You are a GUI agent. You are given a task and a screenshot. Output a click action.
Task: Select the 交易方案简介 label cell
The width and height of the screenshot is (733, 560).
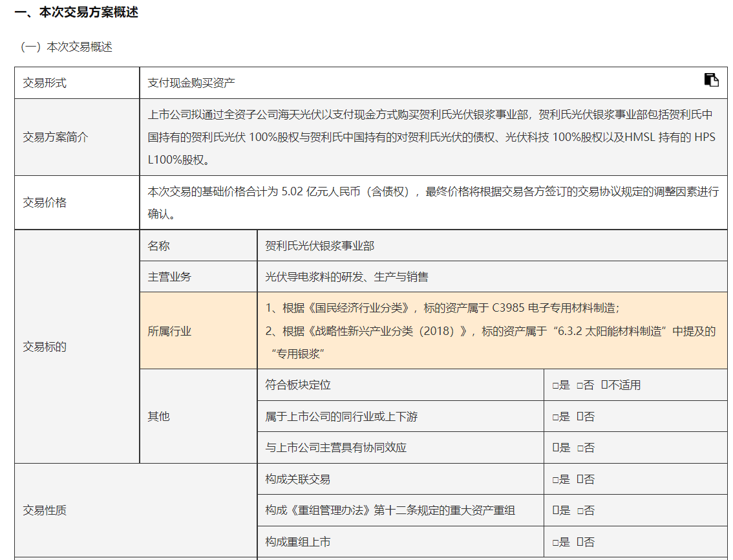point(77,137)
